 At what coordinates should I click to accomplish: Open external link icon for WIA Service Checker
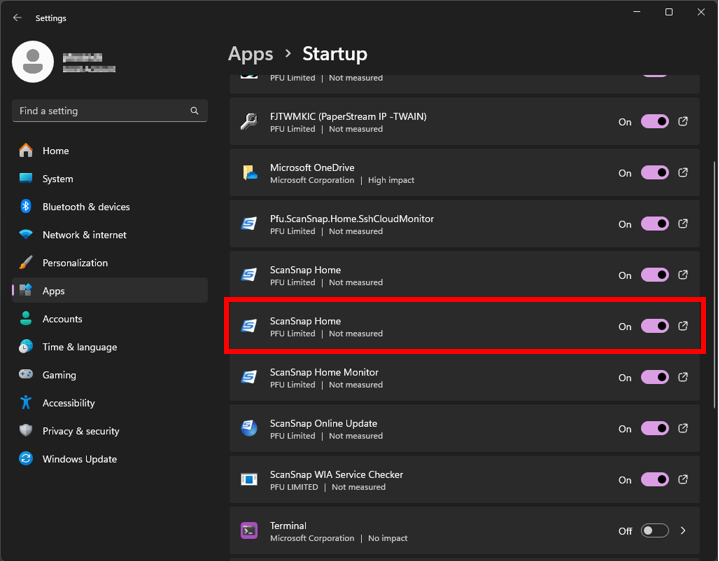click(683, 479)
